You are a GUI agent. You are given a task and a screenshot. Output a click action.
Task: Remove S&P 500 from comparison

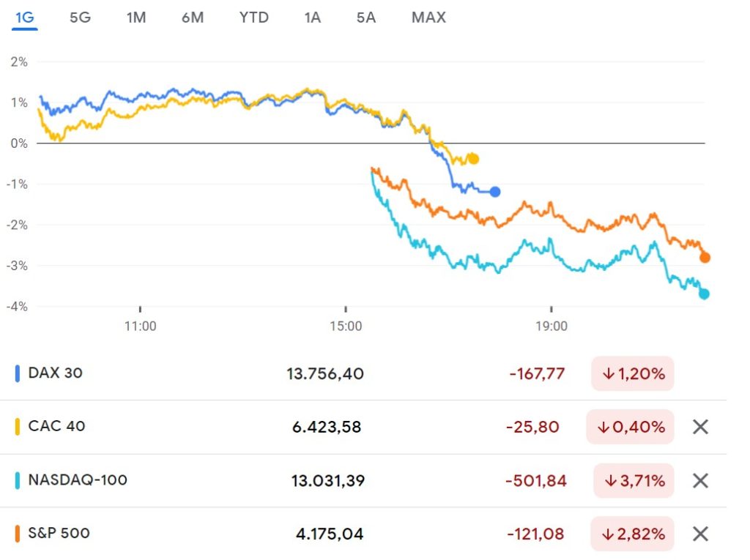[700, 534]
